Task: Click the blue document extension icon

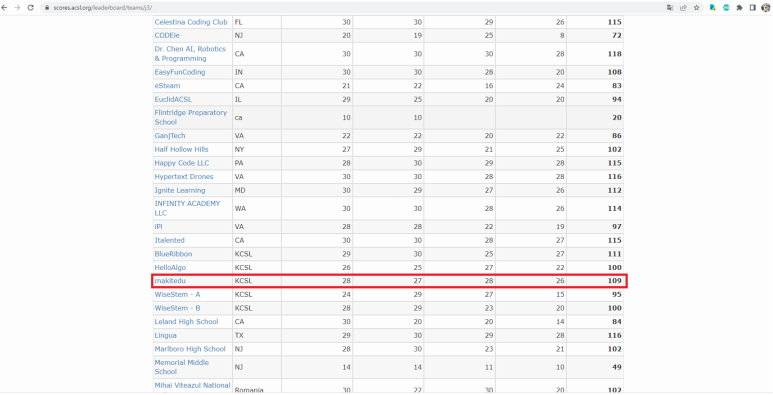Action: point(713,8)
